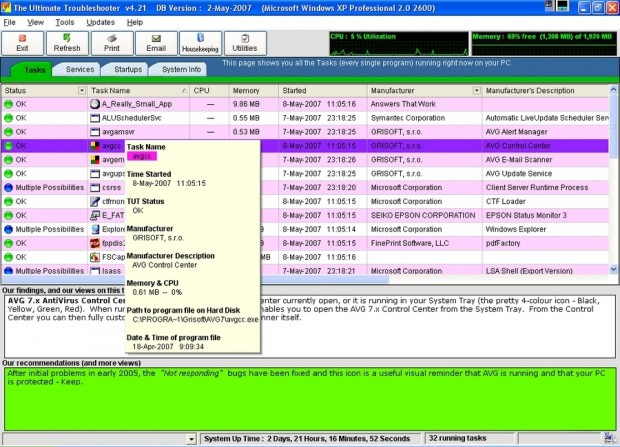Click the csrss task icon
This screenshot has height=447, width=620.
[95, 188]
